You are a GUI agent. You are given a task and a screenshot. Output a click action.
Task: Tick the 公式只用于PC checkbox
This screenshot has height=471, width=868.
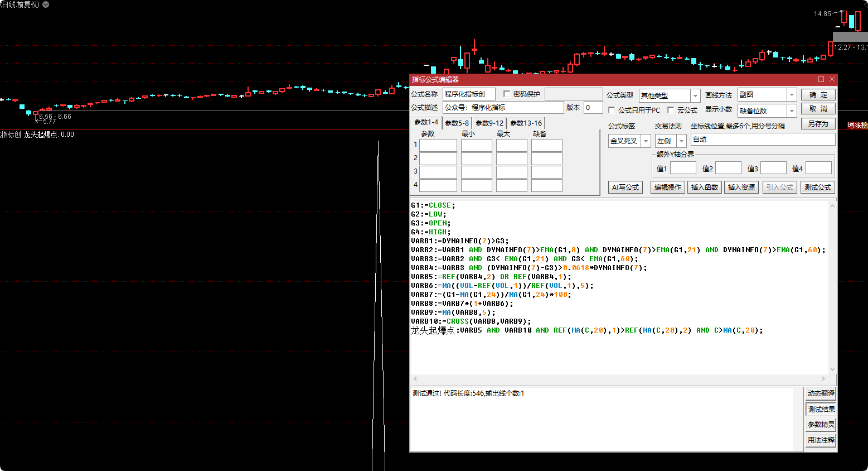[612, 110]
